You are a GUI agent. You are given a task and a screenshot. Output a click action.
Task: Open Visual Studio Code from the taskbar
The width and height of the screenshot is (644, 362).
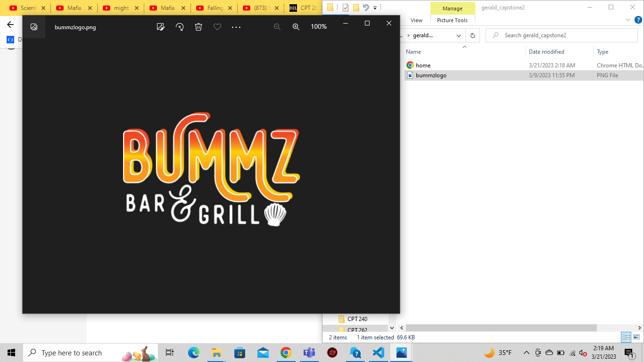click(379, 353)
